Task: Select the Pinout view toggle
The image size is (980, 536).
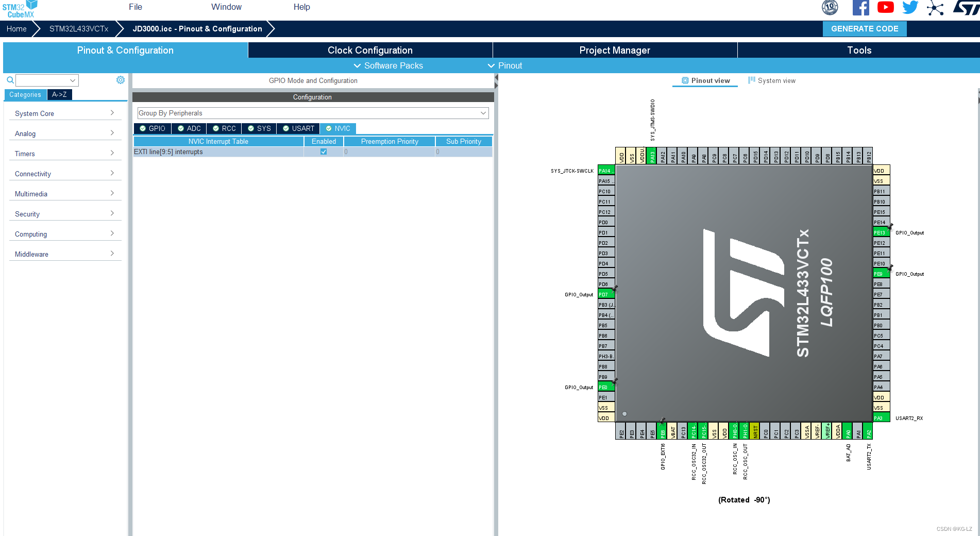Action: 705,80
